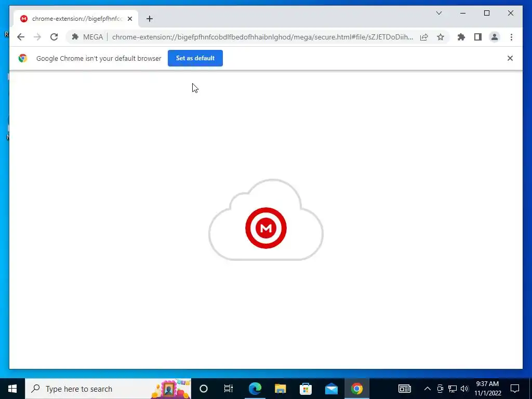Open the Extensions puzzle menu
532x399 pixels.
pos(461,37)
